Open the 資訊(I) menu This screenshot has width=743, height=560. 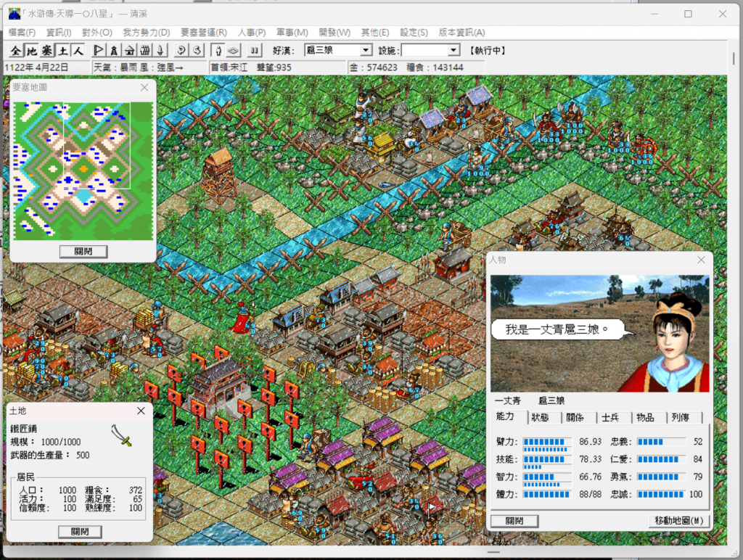(59, 32)
